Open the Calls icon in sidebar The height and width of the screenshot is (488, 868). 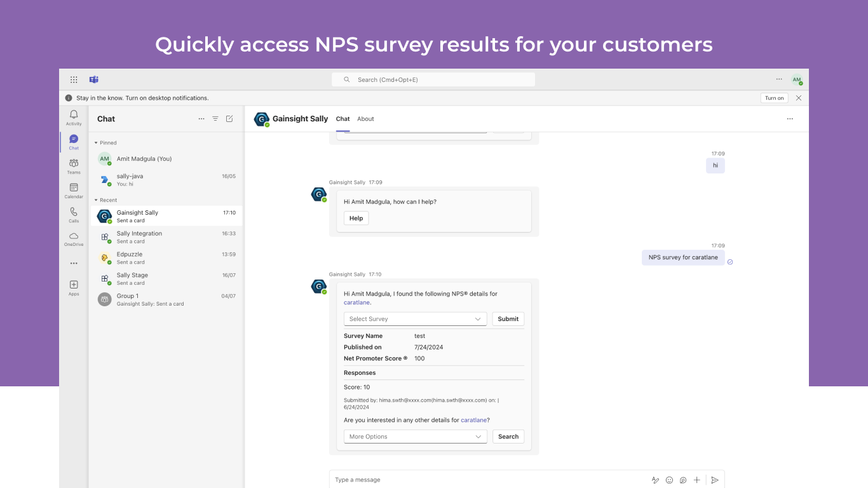[74, 214]
